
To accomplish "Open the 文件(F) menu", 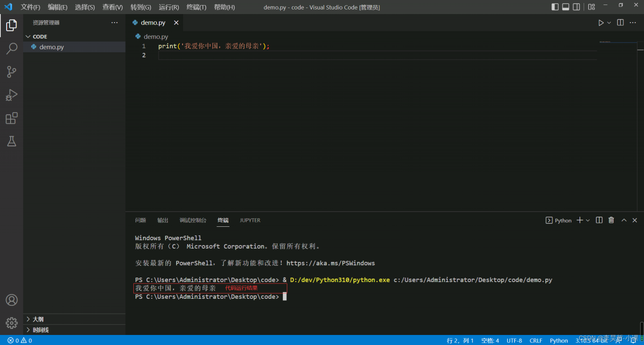I will coord(31,7).
